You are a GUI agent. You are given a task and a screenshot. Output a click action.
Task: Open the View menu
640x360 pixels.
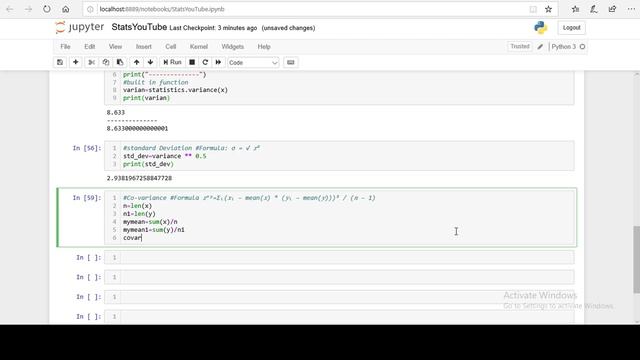point(115,47)
